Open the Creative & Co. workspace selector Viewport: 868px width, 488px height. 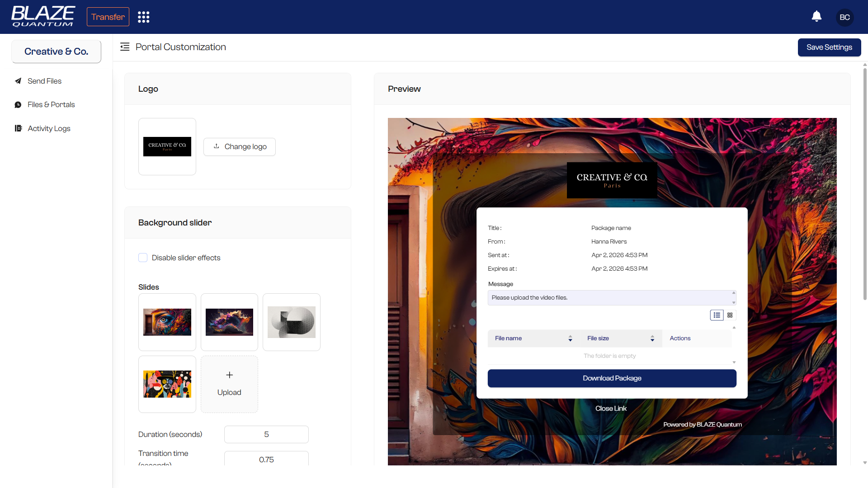pos(56,52)
